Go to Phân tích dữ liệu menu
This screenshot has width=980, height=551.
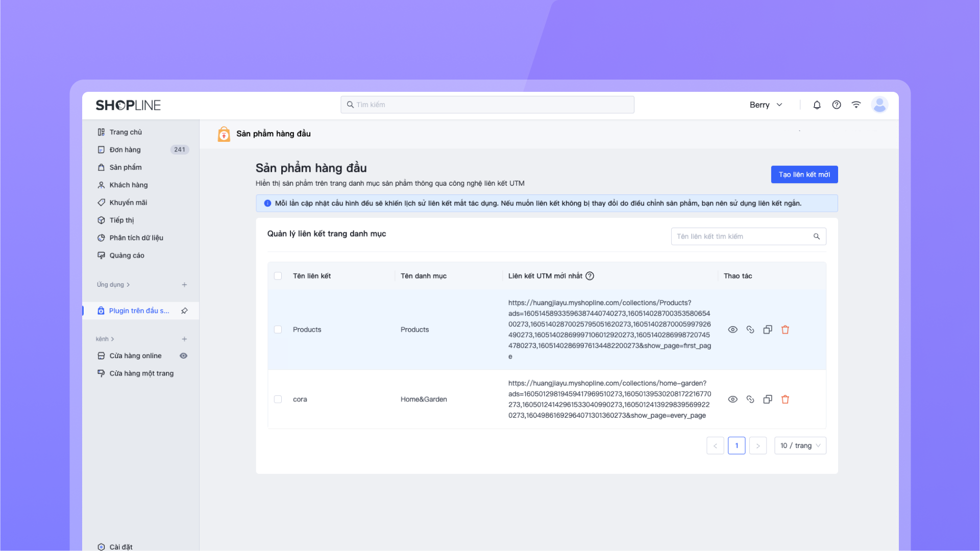click(136, 238)
